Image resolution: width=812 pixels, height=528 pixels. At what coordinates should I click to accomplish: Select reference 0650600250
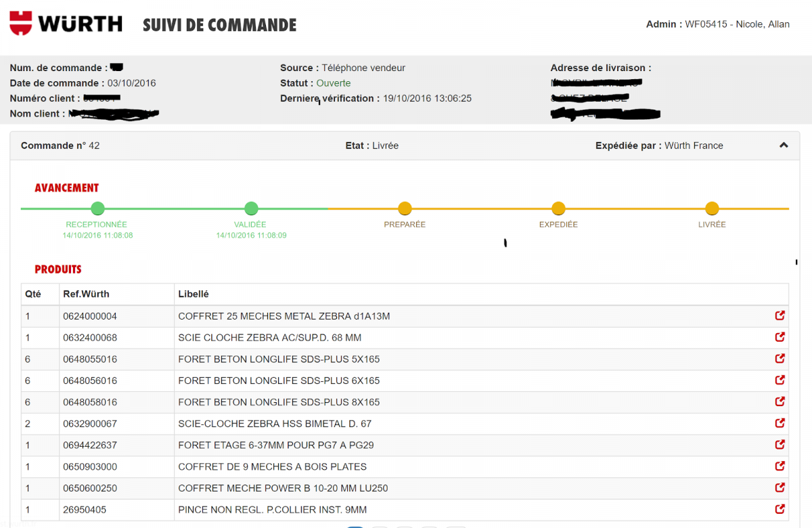90,488
